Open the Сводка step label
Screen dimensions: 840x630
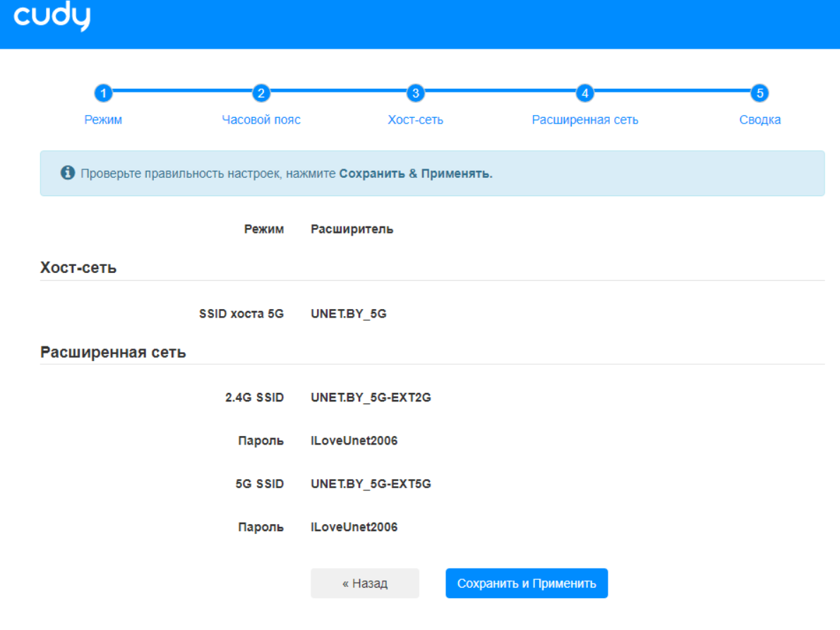[760, 120]
